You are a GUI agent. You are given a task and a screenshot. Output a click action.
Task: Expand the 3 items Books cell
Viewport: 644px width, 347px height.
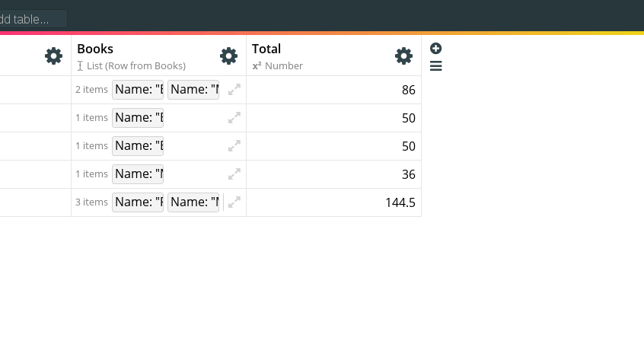coord(234,202)
